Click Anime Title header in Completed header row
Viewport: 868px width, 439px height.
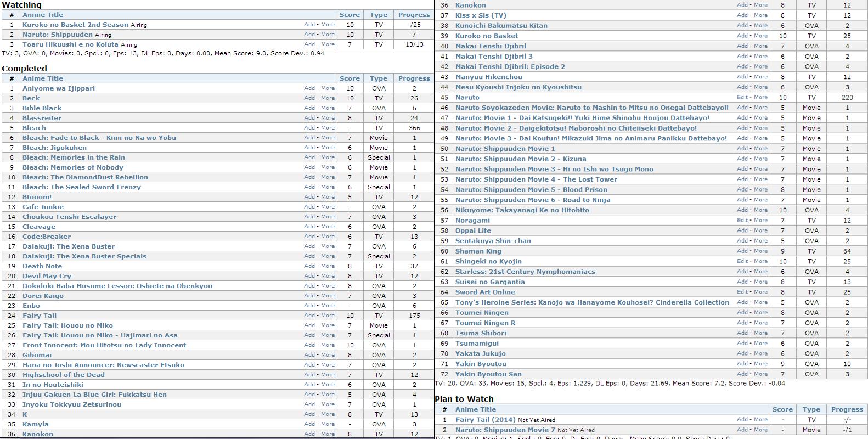pos(43,78)
